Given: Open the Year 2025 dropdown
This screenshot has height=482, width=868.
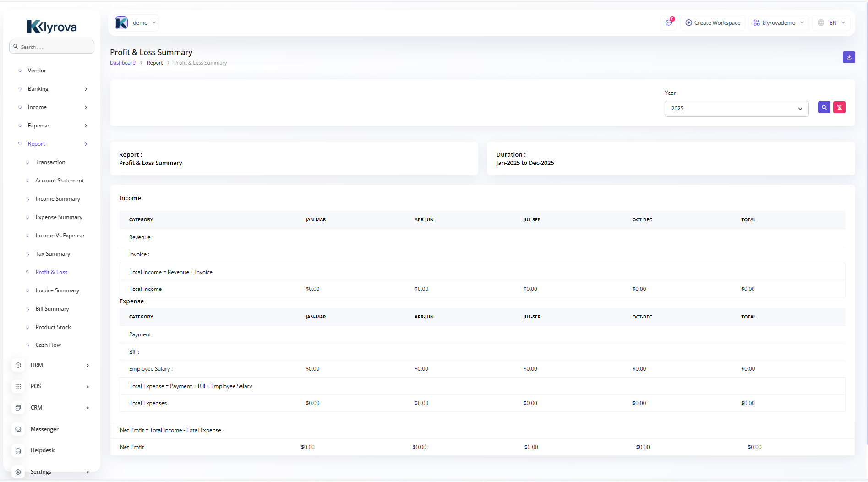Looking at the screenshot, I should point(736,109).
